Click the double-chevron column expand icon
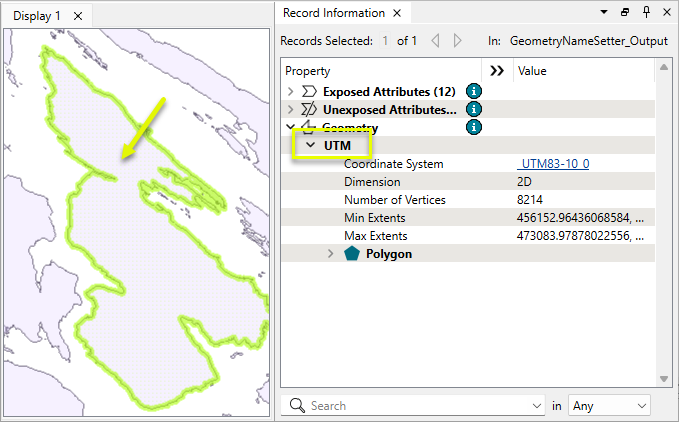679x422 pixels. pos(497,71)
